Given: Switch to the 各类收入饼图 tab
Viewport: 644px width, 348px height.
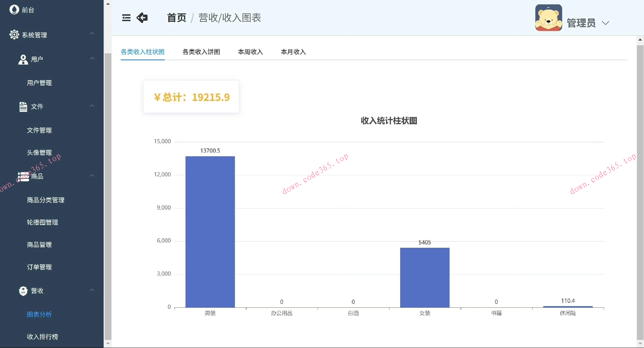Looking at the screenshot, I should pyautogui.click(x=201, y=52).
